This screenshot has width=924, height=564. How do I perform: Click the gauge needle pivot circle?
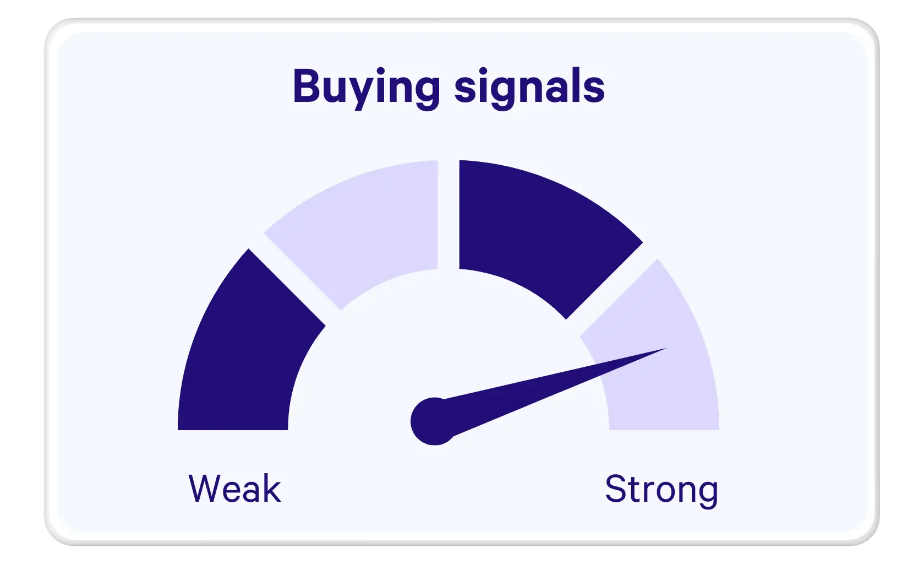click(434, 421)
